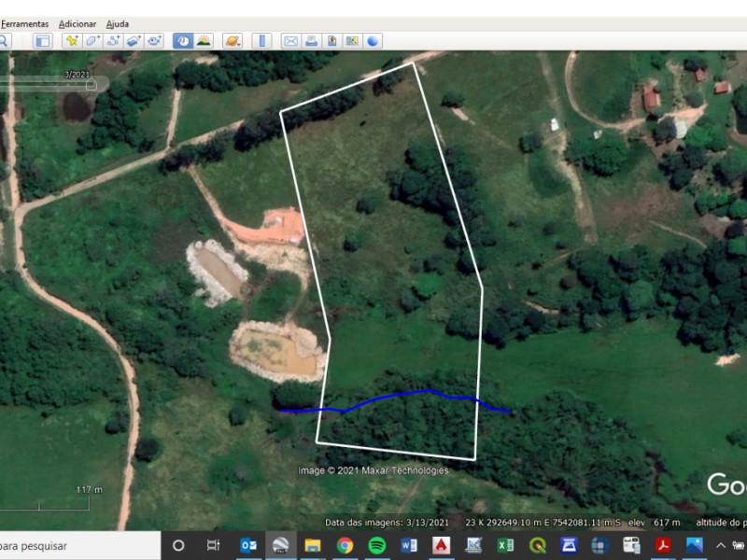Open AutoCAD from the taskbar
Viewport: 747px width, 560px height.
[441, 546]
